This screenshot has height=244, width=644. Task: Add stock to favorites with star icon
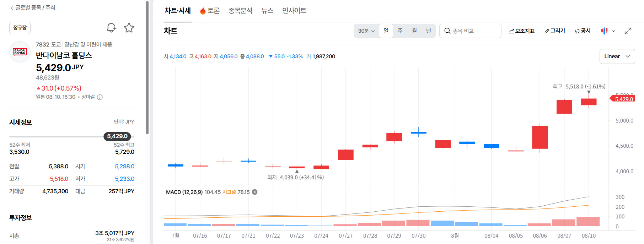129,28
